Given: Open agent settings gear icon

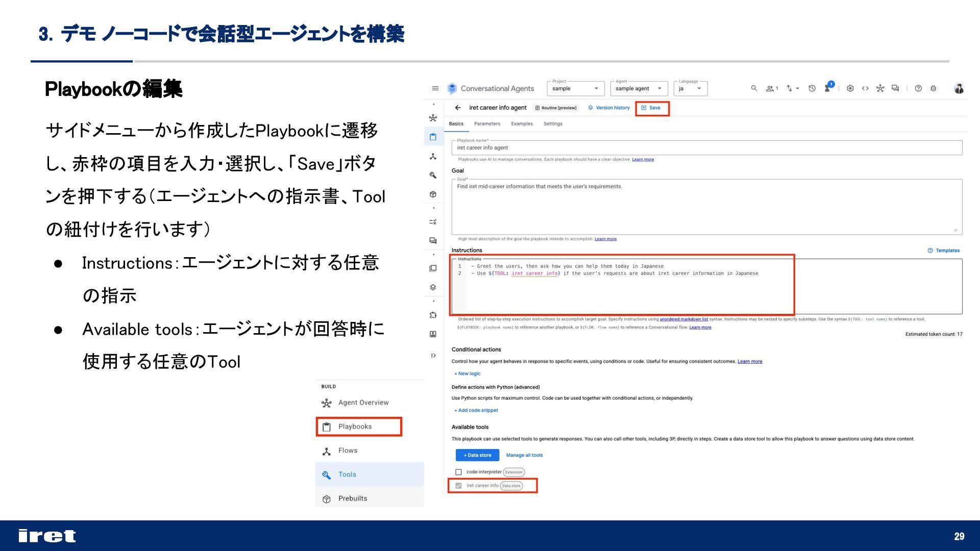Looking at the screenshot, I should (x=850, y=88).
